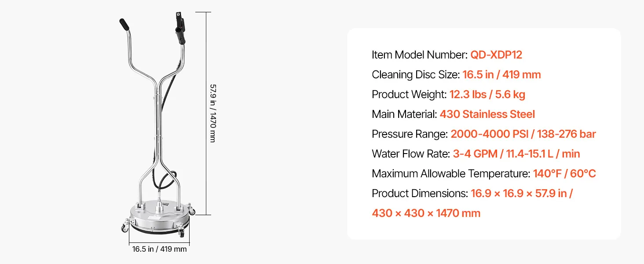Click the 430 × 430 × 1470 mm text
The height and width of the screenshot is (264, 644).
[x=426, y=213]
